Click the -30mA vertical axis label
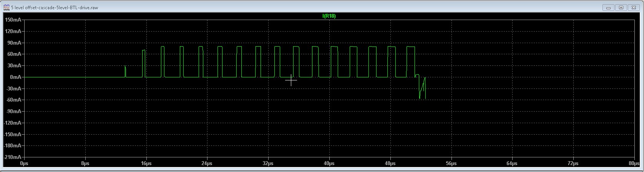The image size is (644, 172). point(13,89)
